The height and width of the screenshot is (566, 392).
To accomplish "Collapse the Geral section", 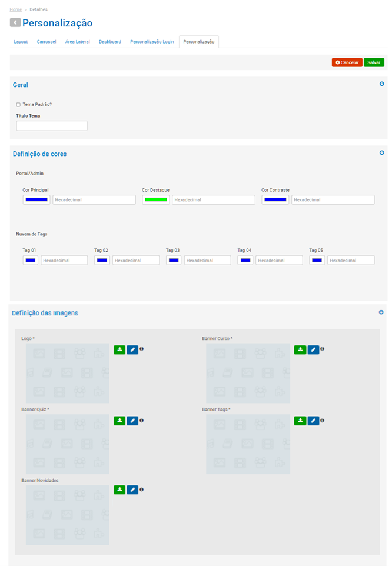I will (381, 84).
